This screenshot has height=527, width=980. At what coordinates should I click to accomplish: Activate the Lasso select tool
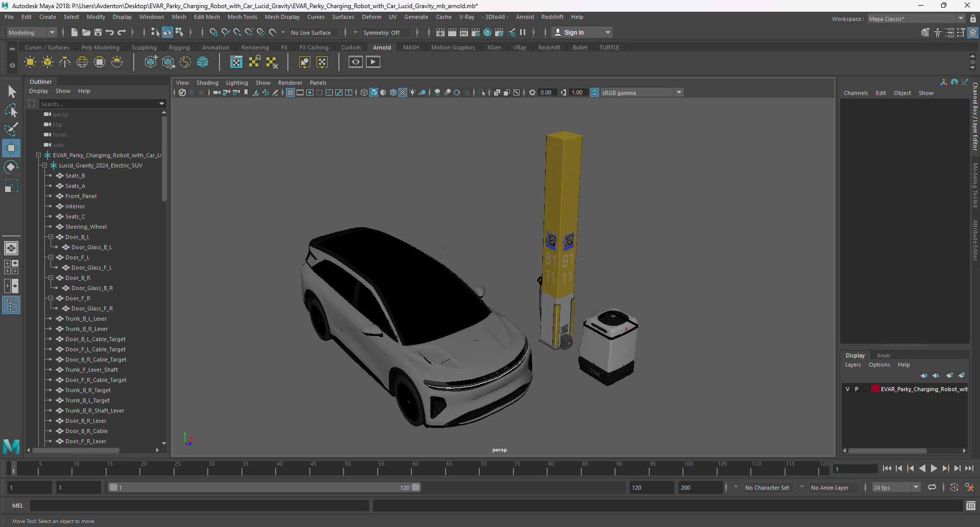[x=11, y=110]
